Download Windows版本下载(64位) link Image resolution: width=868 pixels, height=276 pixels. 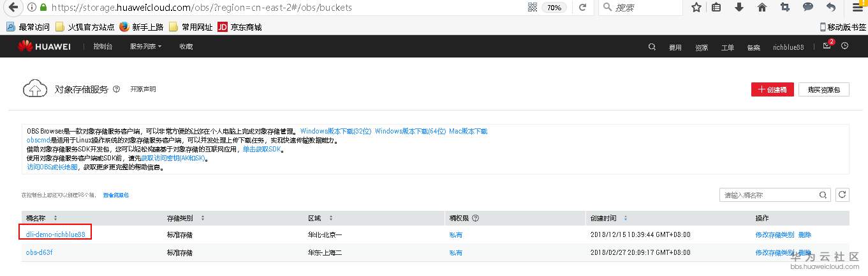click(x=410, y=131)
